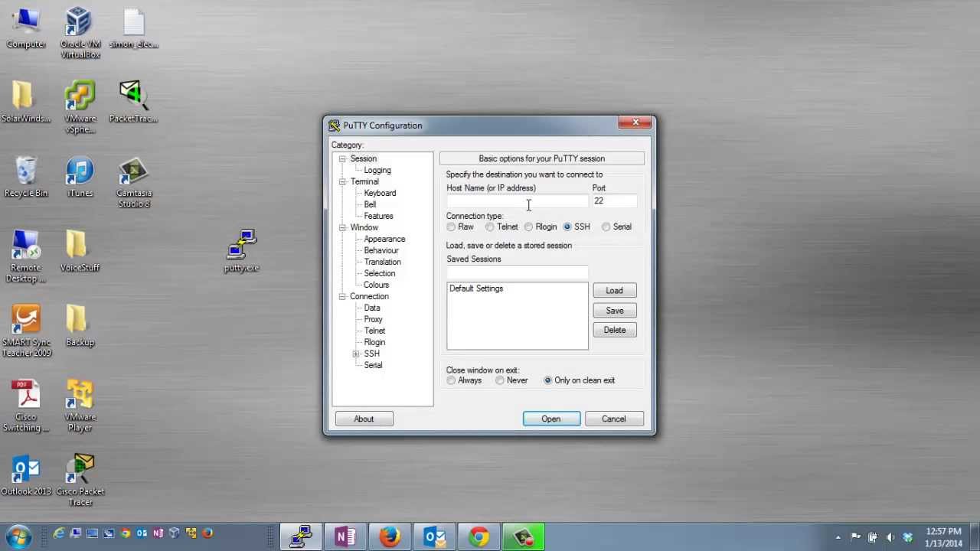Select the Rlogin connection type radio
980x551 pixels.
[x=541, y=227]
